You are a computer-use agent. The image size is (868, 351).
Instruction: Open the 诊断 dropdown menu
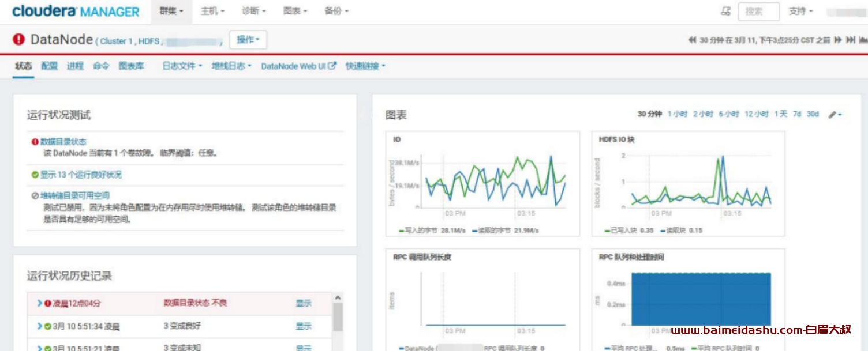[x=254, y=11]
